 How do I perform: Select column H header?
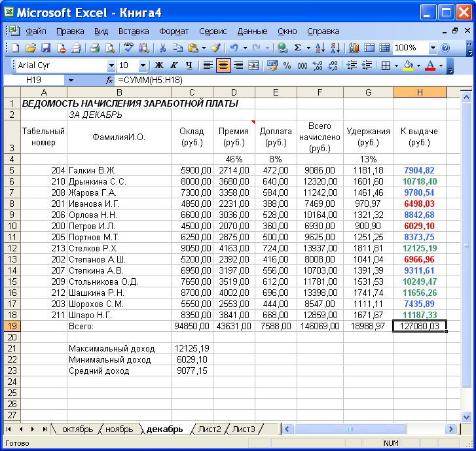click(x=420, y=92)
